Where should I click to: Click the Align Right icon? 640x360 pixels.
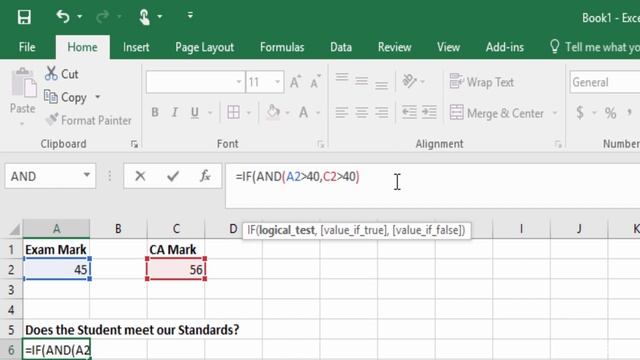coord(382,112)
